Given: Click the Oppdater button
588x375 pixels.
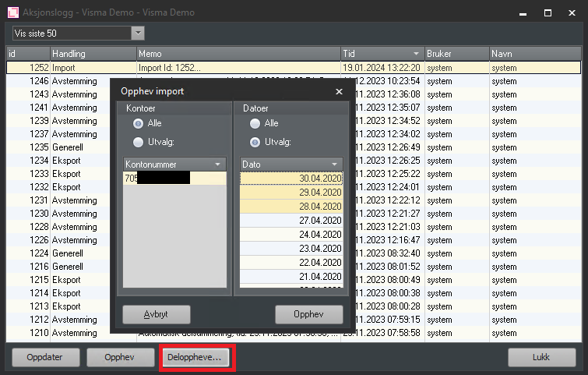Looking at the screenshot, I should (x=45, y=358).
